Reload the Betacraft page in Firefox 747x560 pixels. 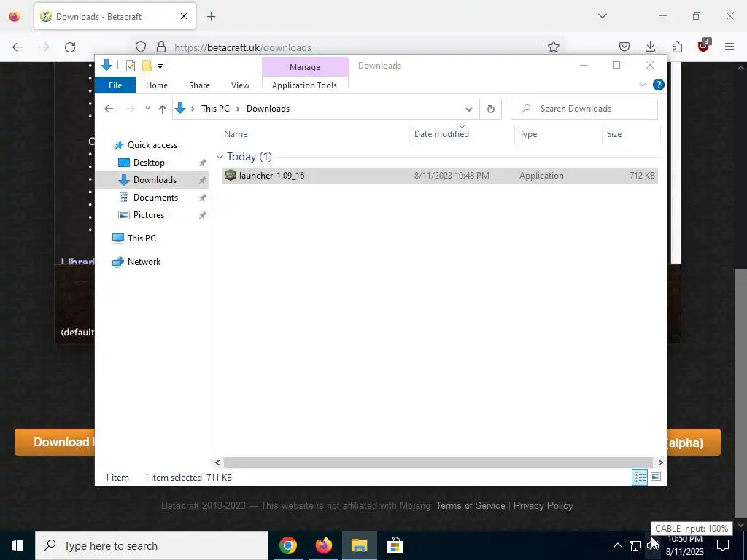coord(70,47)
